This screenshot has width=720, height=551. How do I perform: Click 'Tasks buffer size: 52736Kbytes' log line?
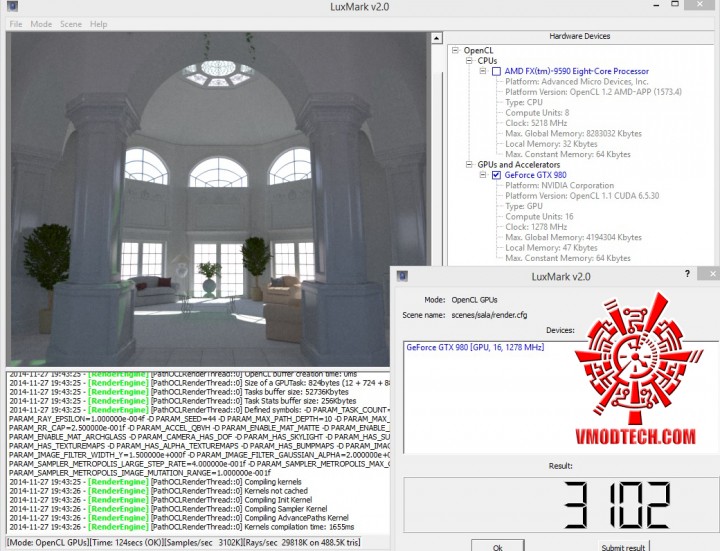tap(179, 392)
